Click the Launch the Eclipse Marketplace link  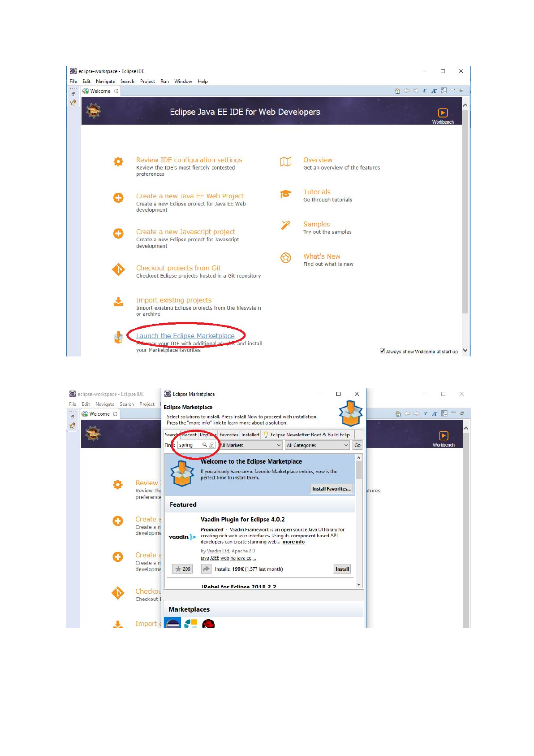pos(185,336)
